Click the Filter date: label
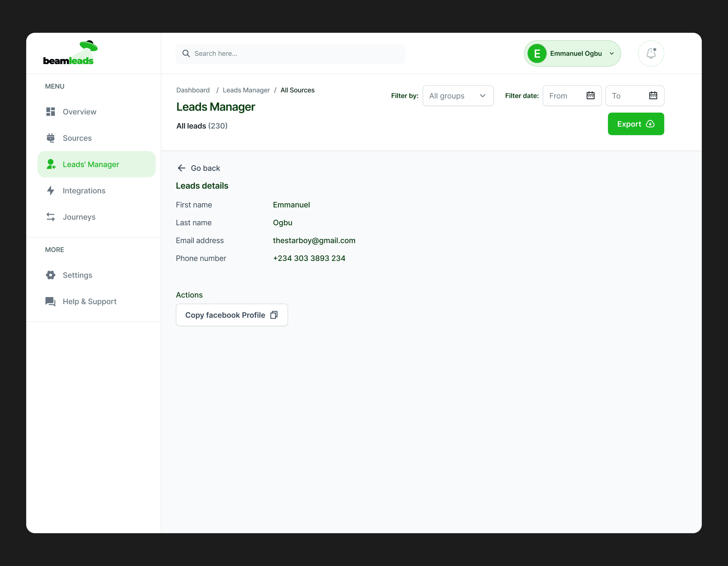The height and width of the screenshot is (566, 728). pyautogui.click(x=522, y=96)
